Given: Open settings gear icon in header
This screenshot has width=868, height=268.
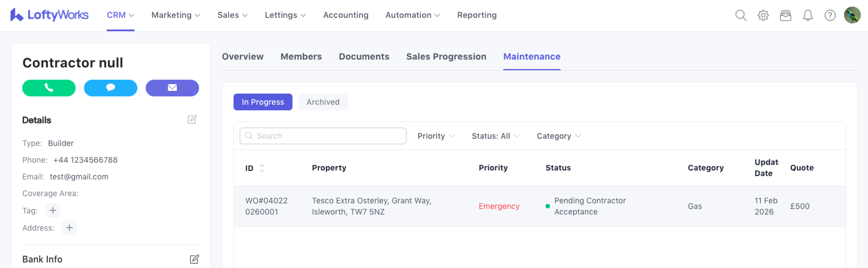Looking at the screenshot, I should (x=763, y=15).
